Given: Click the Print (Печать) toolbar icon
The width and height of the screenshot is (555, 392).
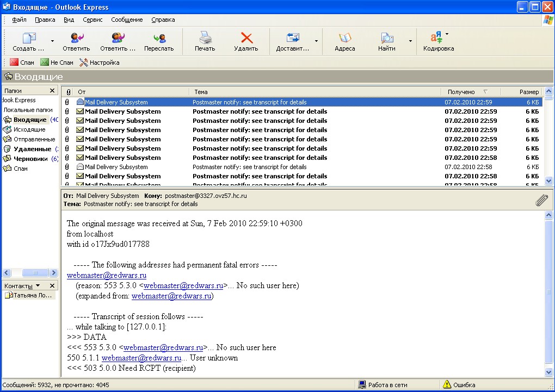Looking at the screenshot, I should tap(205, 38).
